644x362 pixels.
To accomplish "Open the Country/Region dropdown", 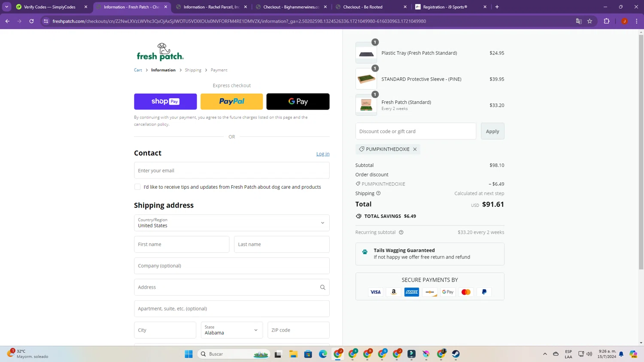I will tap(232, 223).
